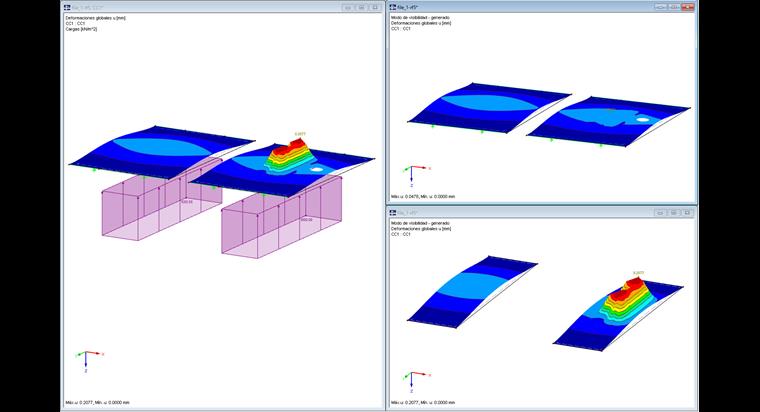
Task: Click the document icon in the bottom-right window title bar
Action: (393, 213)
